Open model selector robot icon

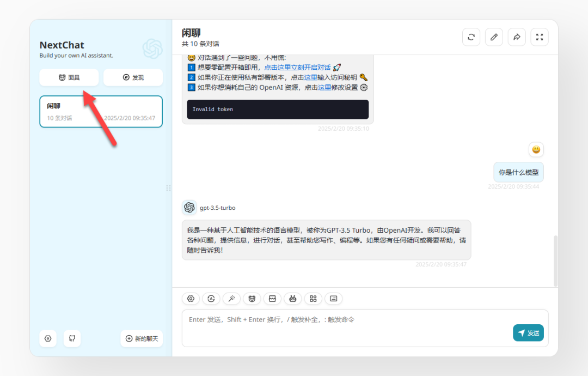click(x=293, y=299)
